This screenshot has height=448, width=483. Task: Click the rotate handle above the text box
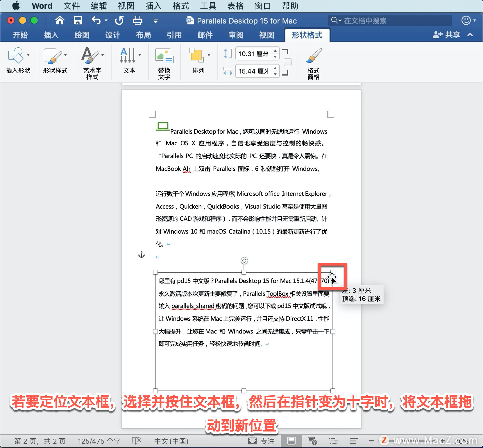tap(244, 261)
